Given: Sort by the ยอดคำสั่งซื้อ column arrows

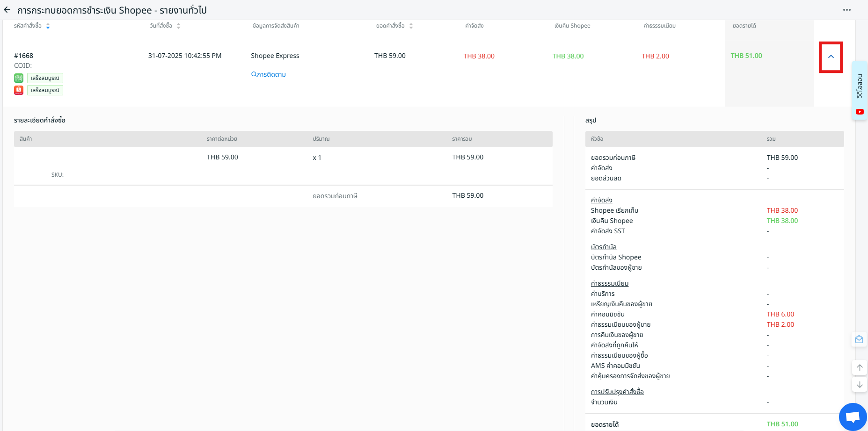Looking at the screenshot, I should coord(411,26).
